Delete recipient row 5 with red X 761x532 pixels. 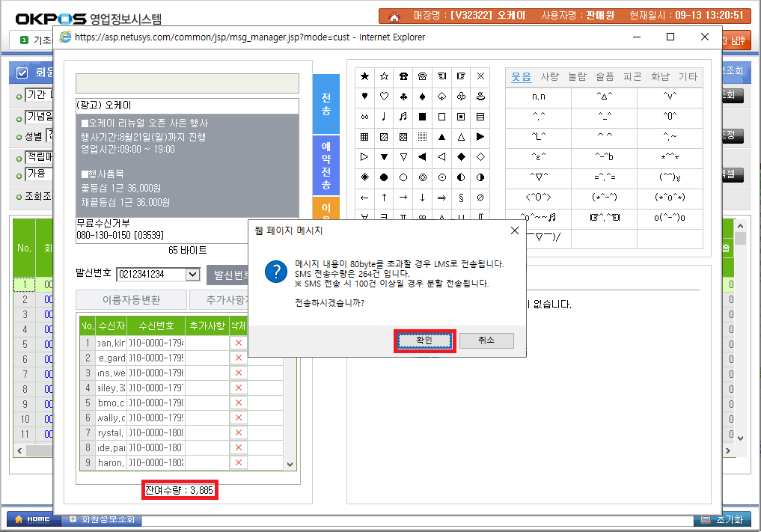click(x=239, y=403)
